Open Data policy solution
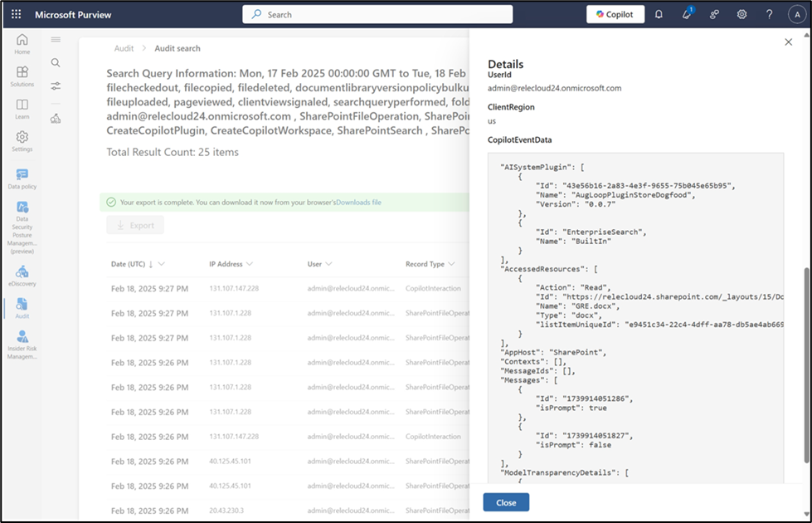The height and width of the screenshot is (523, 812). [x=22, y=178]
